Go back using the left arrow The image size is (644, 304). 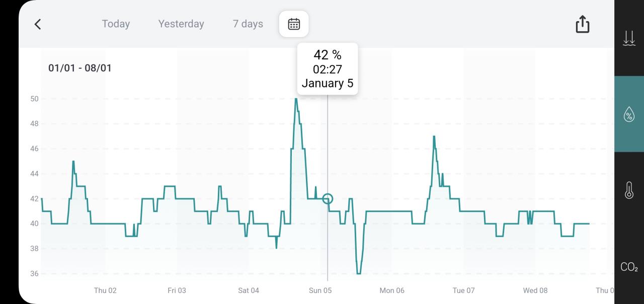tap(38, 24)
